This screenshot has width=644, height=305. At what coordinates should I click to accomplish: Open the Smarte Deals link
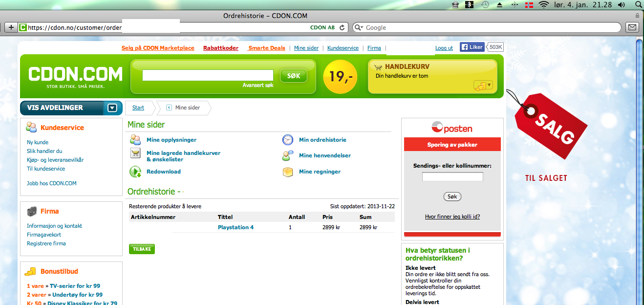(267, 48)
